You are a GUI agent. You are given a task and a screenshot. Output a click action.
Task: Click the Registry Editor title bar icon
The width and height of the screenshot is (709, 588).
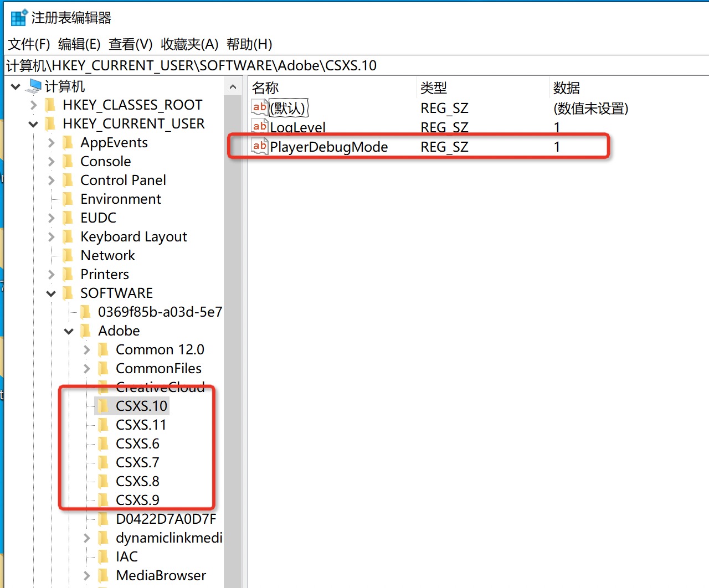point(18,18)
